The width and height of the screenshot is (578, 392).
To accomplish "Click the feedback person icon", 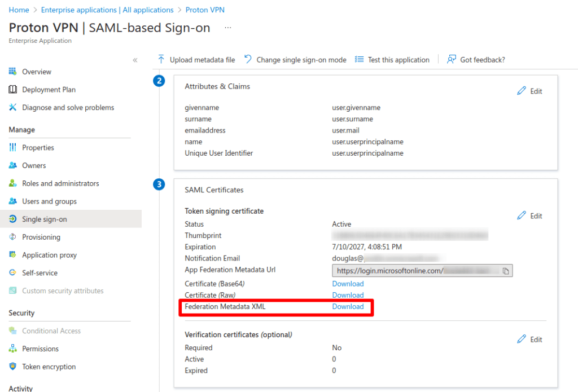I will (x=451, y=59).
